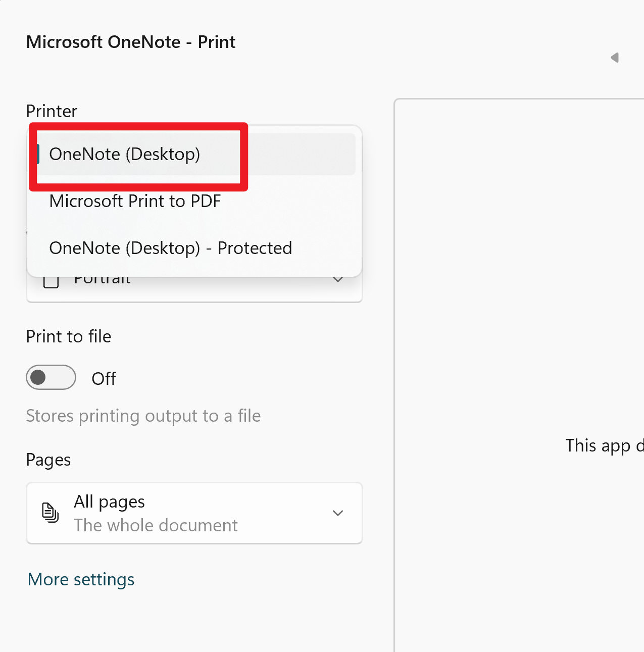Click inside the print preview pane

pos(519,375)
